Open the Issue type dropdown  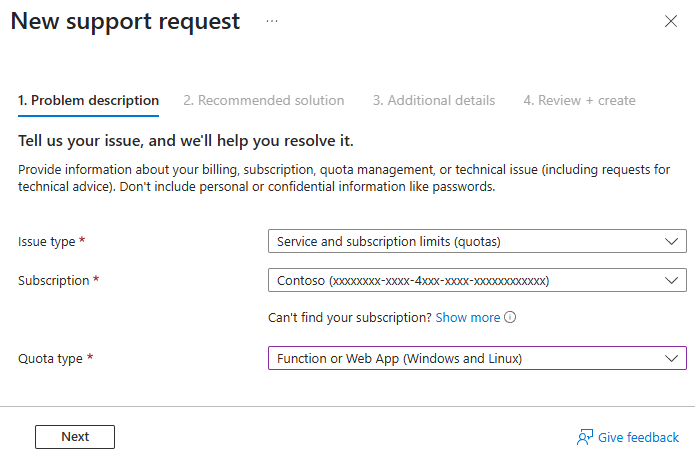point(477,241)
